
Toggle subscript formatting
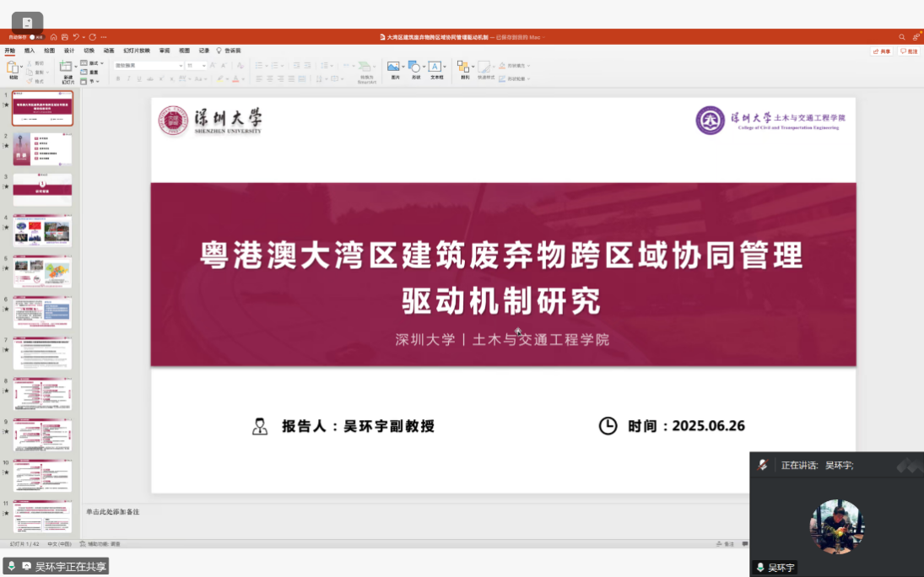tap(171, 79)
